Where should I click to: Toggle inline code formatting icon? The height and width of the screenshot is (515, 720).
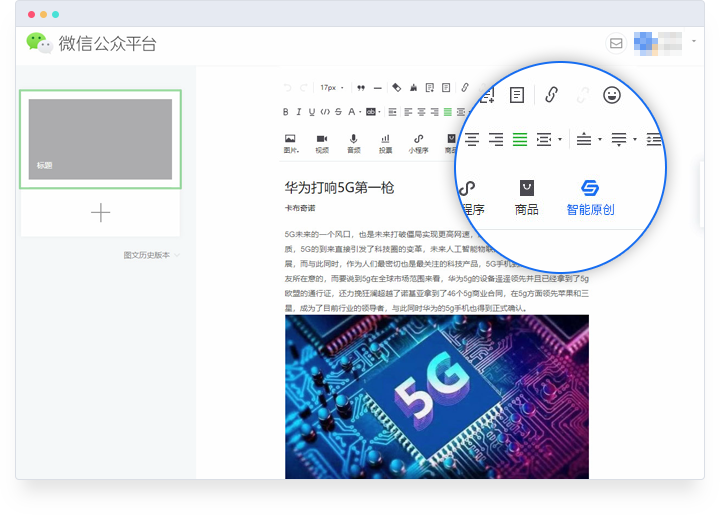325,112
